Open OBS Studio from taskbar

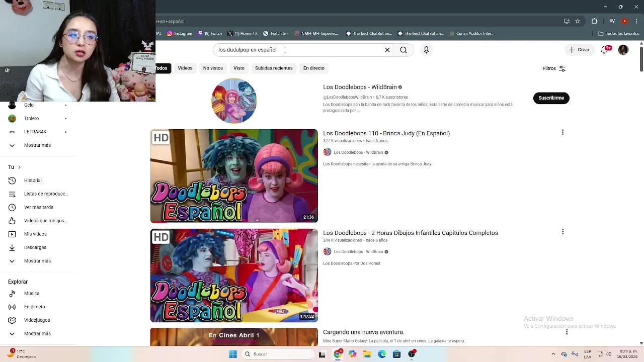tap(412, 354)
